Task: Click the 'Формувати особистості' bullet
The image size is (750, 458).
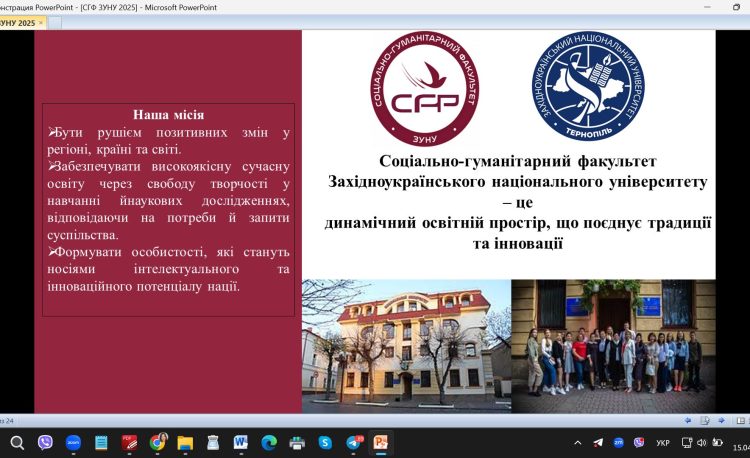Action: tap(168, 269)
